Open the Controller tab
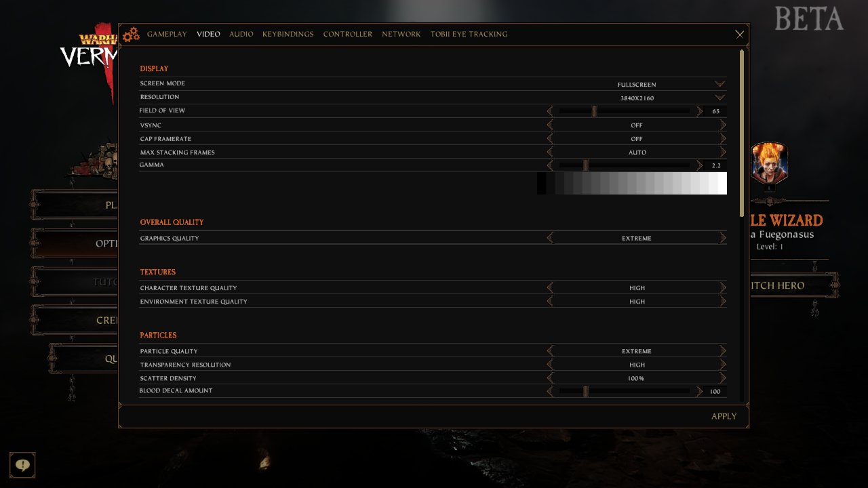 (x=348, y=34)
